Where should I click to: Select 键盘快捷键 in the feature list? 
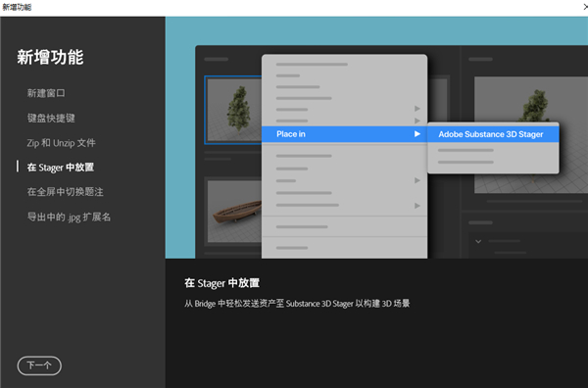(51, 119)
